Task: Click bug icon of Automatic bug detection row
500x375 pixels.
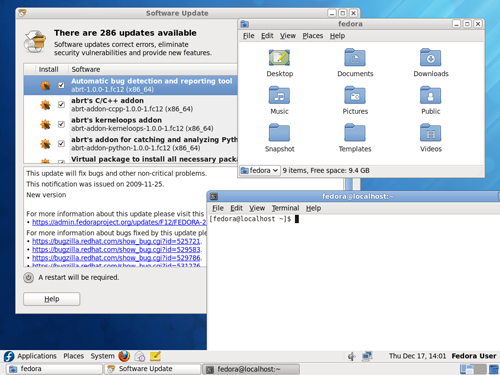Action: [x=45, y=85]
